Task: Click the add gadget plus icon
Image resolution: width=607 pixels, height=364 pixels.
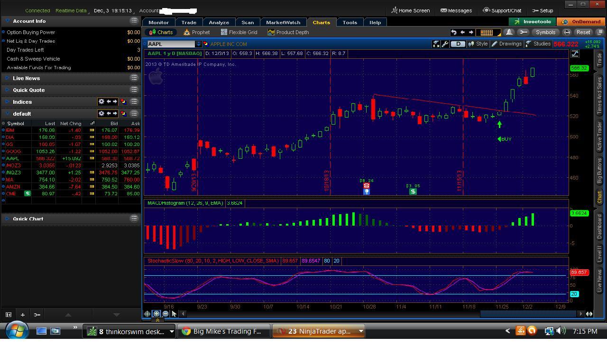Action: click(x=22, y=315)
